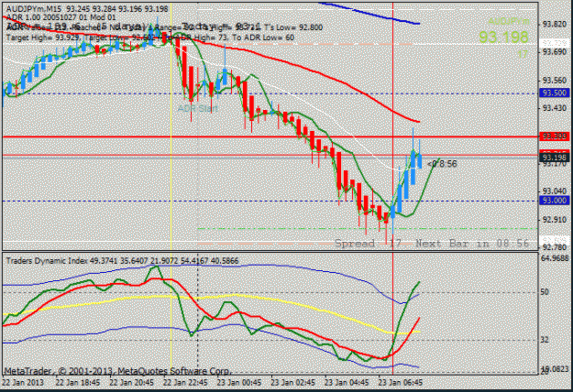Click the 93.820 price axis label

tap(554, 24)
